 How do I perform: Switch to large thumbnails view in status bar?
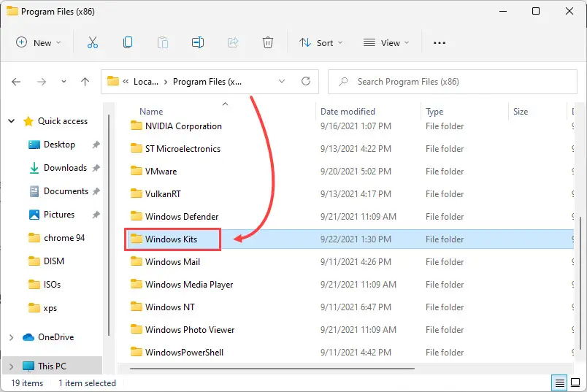(x=575, y=383)
